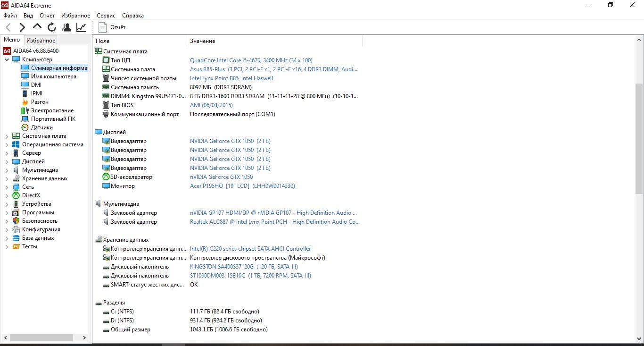Click the 3D-акселератор Xbox icon in list
Viewport: 644px width, 346px height.
pos(106,177)
